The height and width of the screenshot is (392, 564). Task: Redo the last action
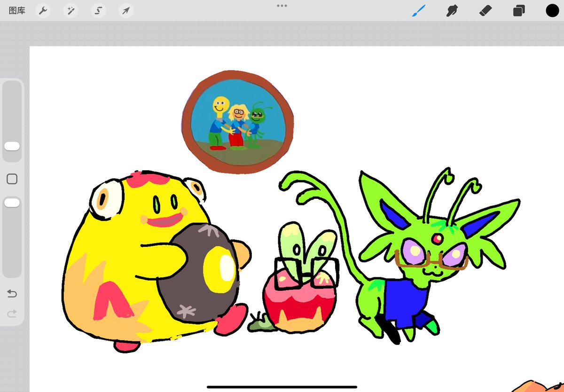pos(12,313)
